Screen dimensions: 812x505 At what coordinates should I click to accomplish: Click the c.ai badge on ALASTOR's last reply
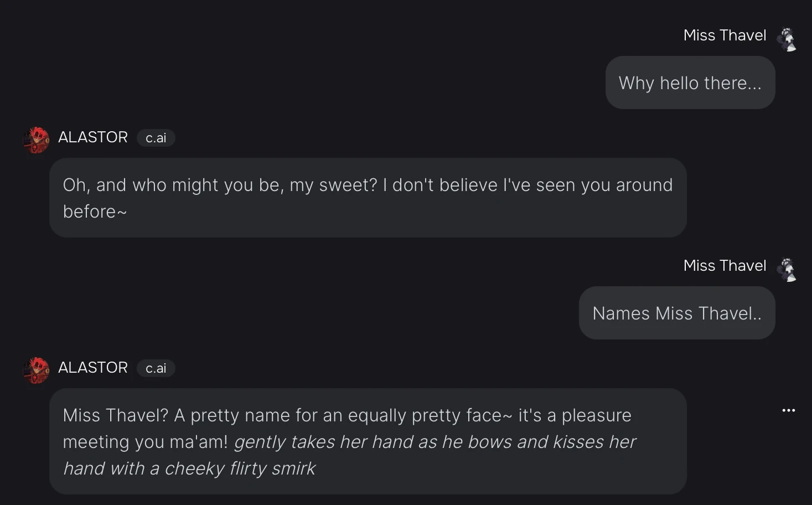point(156,368)
